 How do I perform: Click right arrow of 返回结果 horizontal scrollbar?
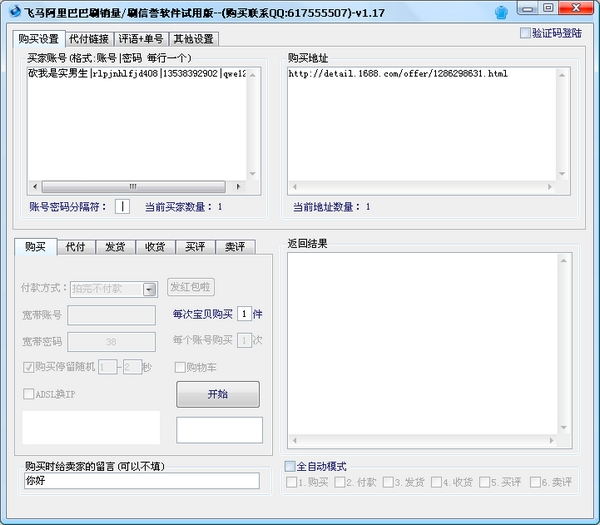551,440
